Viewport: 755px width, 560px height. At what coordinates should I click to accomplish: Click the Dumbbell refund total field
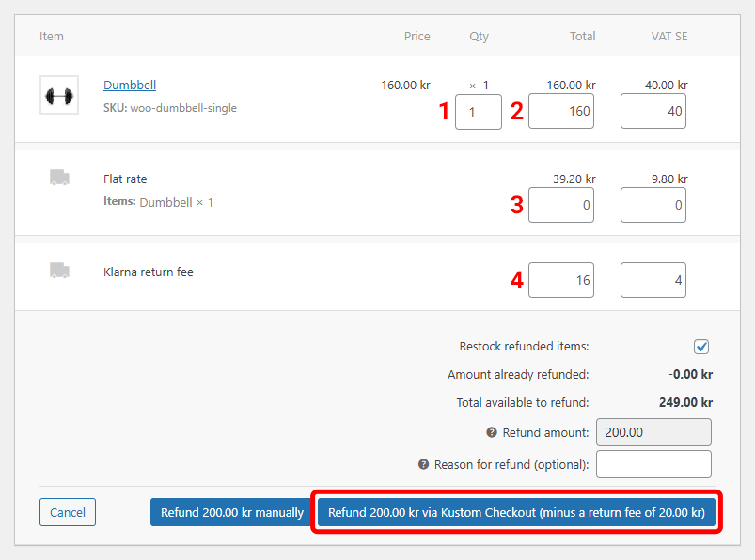[561, 112]
